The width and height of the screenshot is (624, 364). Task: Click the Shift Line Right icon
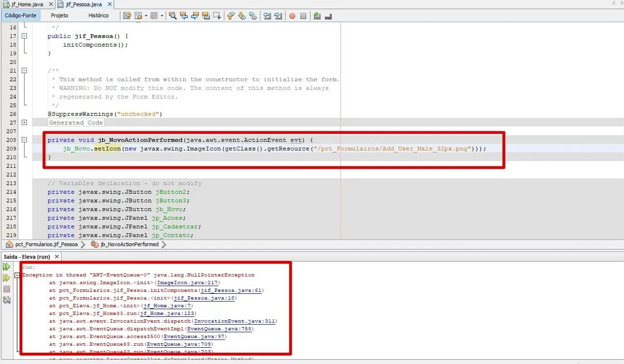tap(278, 16)
